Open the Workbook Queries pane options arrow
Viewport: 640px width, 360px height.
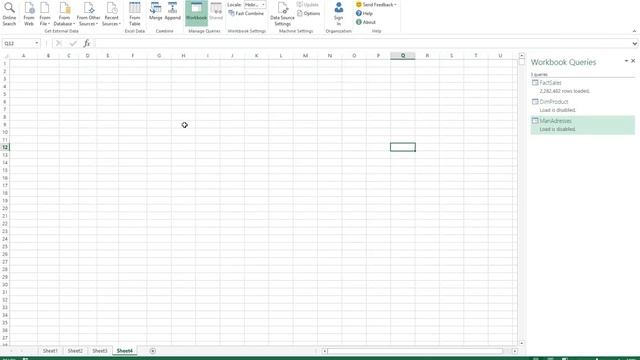click(626, 61)
